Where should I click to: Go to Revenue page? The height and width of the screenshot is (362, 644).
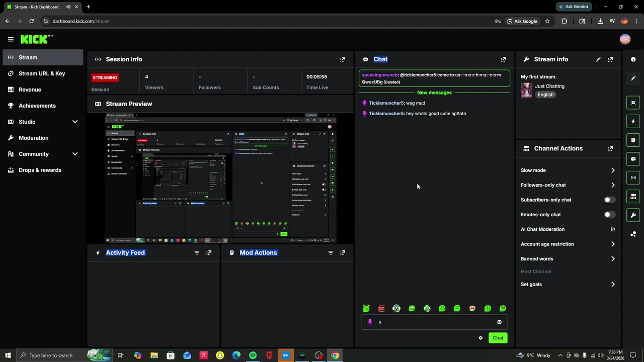[x=43, y=89]
